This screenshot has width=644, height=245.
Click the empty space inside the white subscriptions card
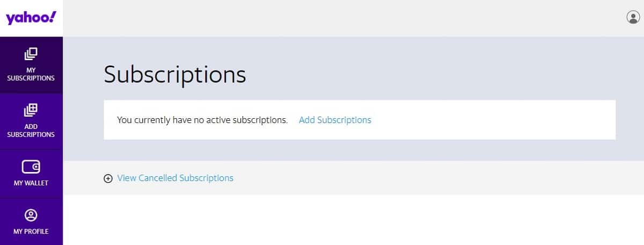tap(494, 120)
